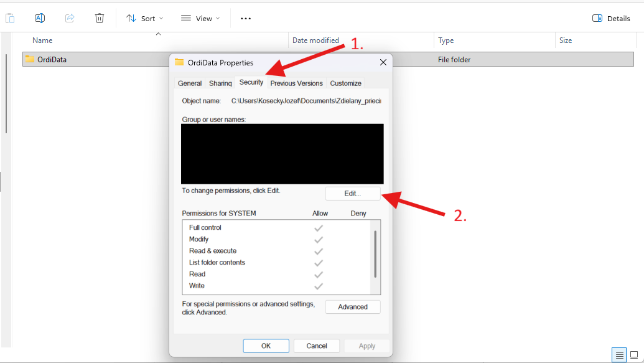Click the List folder contents row
The width and height of the screenshot is (644, 363).
pyautogui.click(x=276, y=262)
